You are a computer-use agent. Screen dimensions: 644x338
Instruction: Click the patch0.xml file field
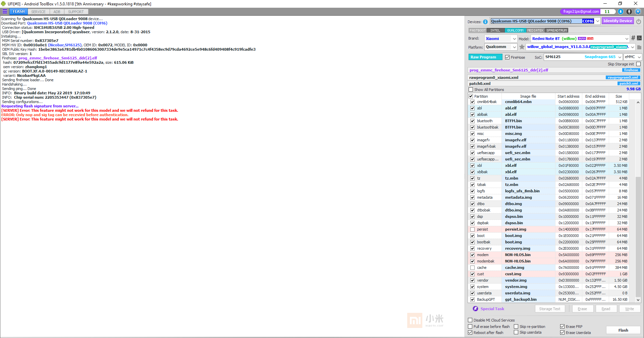tap(555, 84)
